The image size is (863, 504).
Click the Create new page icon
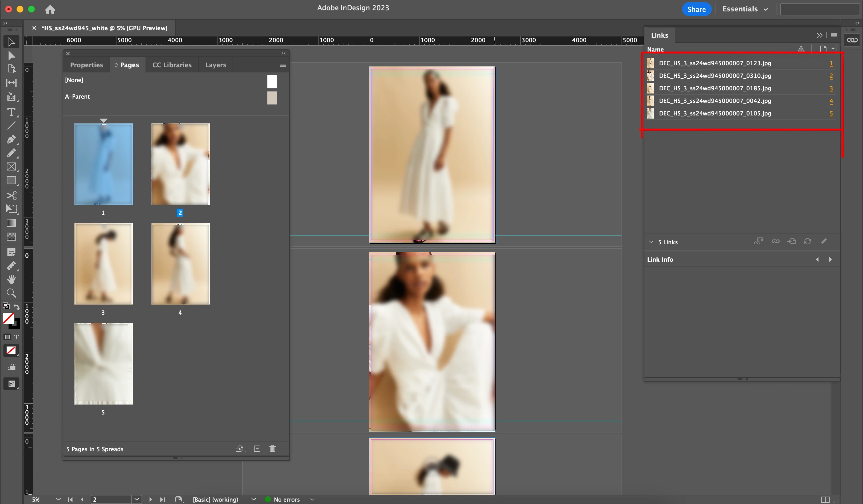coord(257,449)
